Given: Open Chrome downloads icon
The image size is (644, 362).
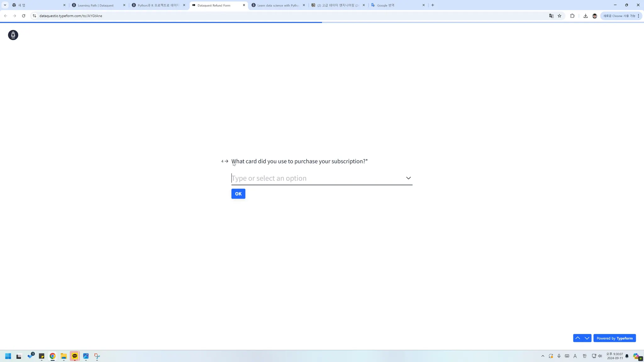Looking at the screenshot, I should coord(585,16).
